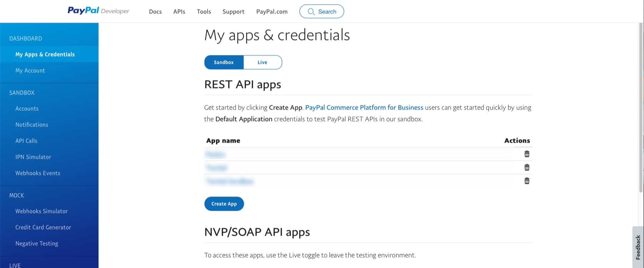The width and height of the screenshot is (644, 268).
Task: Click the NVP/SOAP API apps heading
Action: (257, 232)
